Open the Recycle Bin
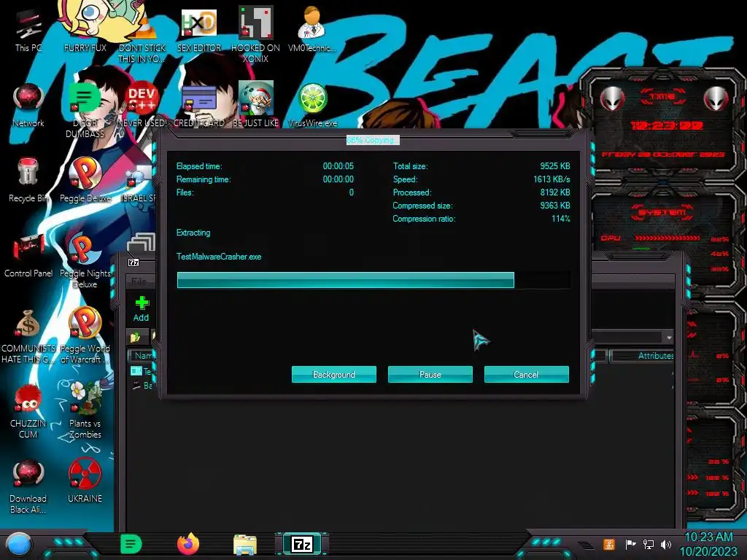Image resolution: width=747 pixels, height=560 pixels. click(x=28, y=180)
